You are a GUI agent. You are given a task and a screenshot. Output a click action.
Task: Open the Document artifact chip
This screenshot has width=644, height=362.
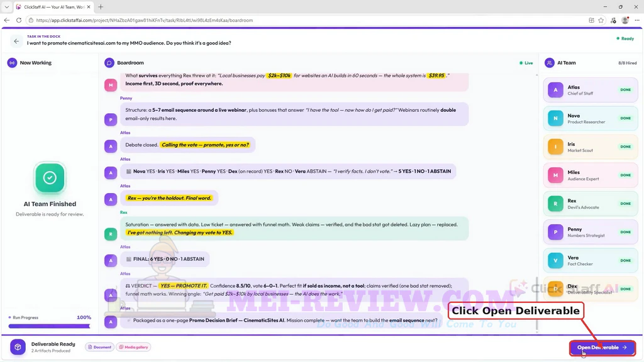(x=99, y=347)
